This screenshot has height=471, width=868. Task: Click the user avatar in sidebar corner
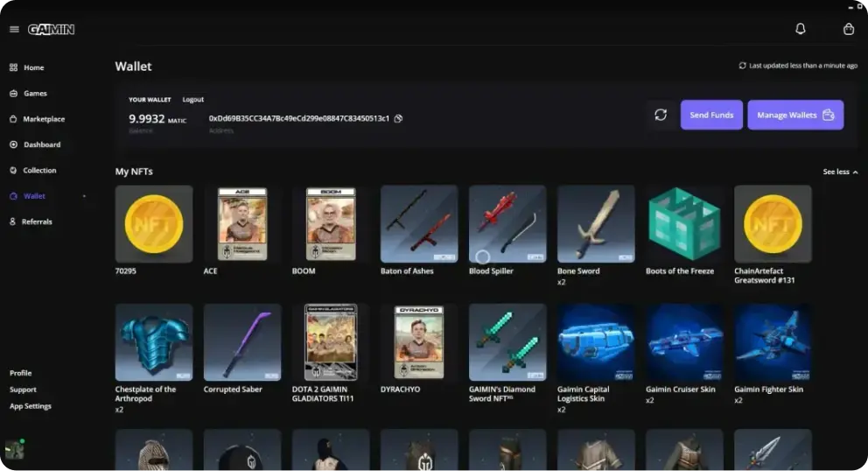(14, 449)
